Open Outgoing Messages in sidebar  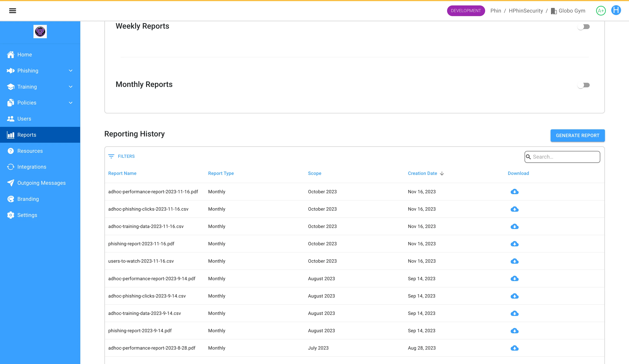point(40,183)
